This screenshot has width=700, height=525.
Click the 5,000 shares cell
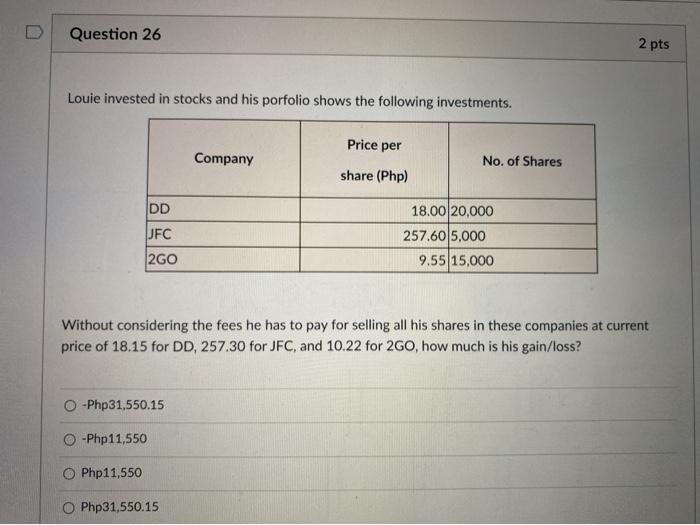(522, 236)
